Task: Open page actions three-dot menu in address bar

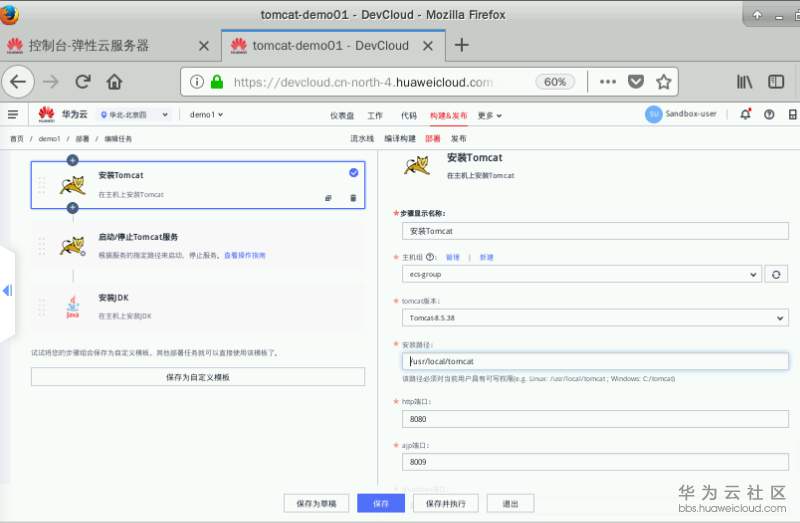Action: (x=608, y=82)
